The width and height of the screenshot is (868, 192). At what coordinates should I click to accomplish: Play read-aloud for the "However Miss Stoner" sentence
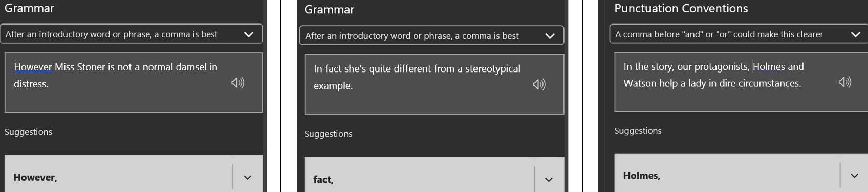(x=237, y=83)
